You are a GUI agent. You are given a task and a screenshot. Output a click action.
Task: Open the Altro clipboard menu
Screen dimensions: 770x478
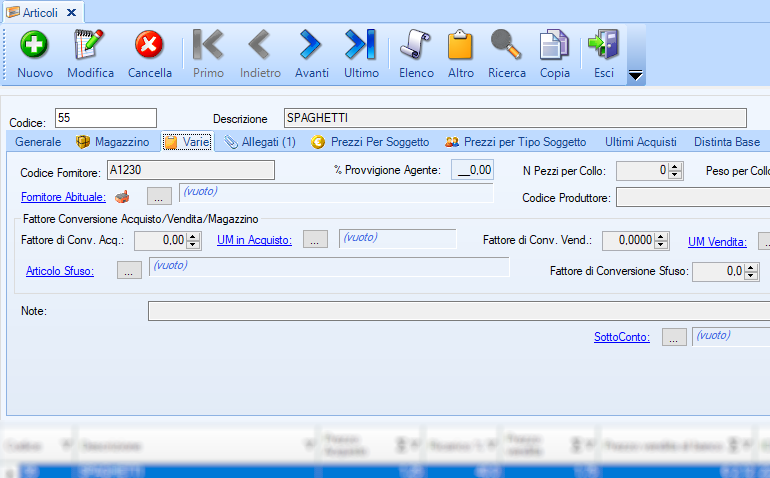point(460,46)
